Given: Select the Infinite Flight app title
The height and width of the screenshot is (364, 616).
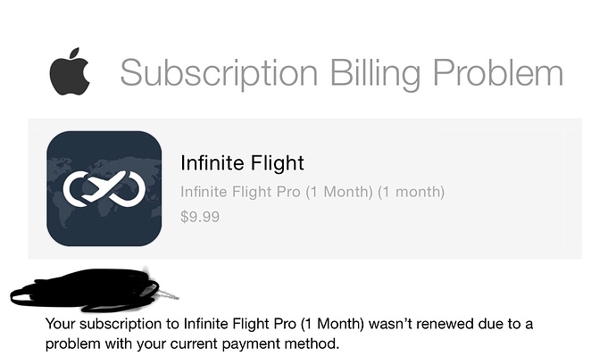Looking at the screenshot, I should 242,163.
